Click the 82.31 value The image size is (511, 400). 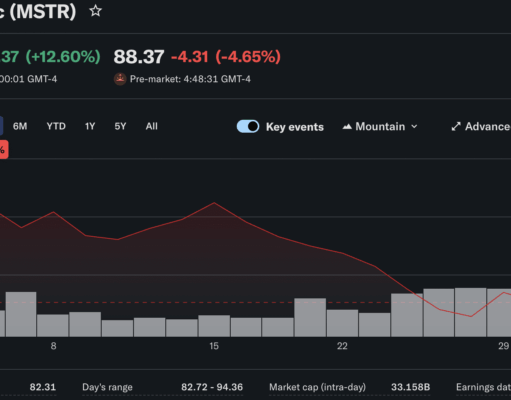(43, 387)
